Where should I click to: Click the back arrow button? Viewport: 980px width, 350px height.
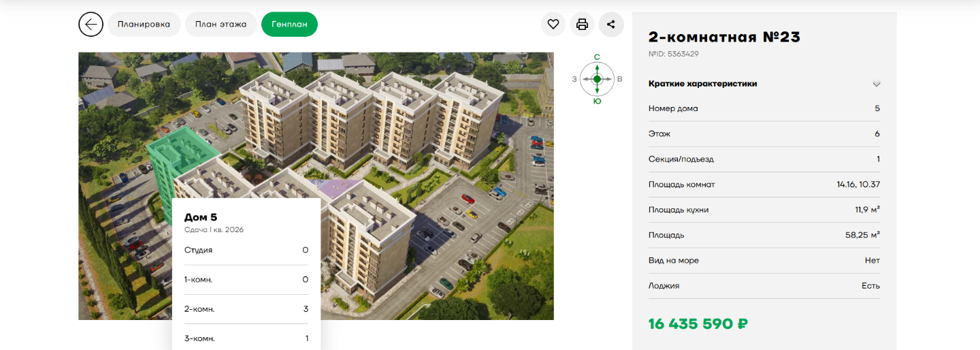[x=91, y=25]
